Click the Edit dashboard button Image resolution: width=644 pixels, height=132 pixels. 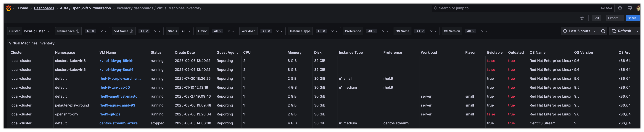tap(596, 18)
